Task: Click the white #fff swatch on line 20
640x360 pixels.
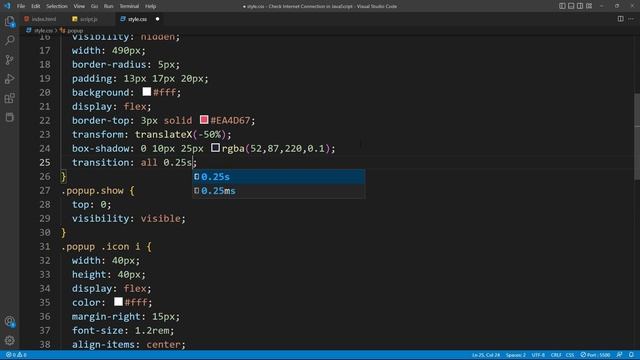Action: coord(147,92)
